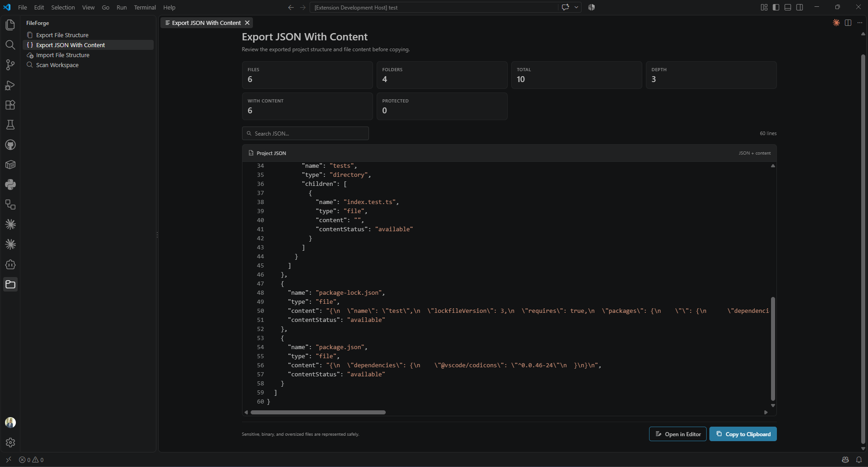
Task: Open the Source Control view
Action: coord(10,65)
